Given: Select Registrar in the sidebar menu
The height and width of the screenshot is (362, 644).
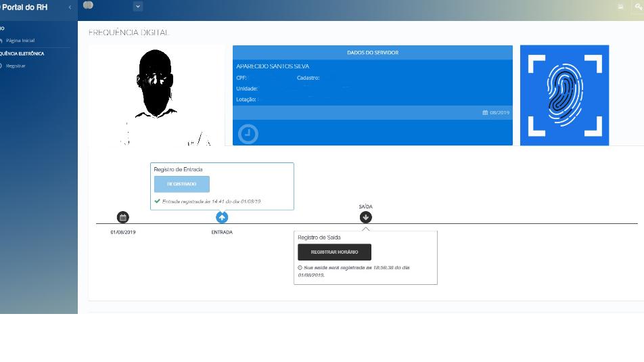Looking at the screenshot, I should click(x=16, y=66).
